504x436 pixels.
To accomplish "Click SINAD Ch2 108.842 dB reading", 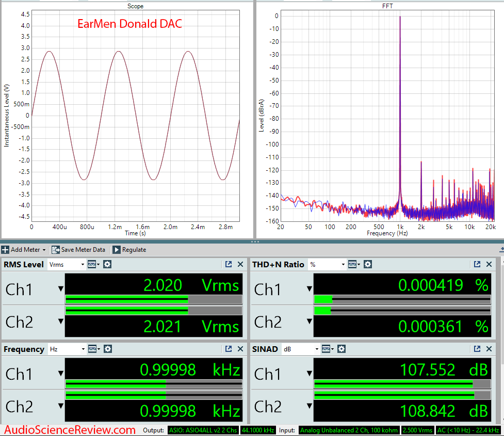I will [444, 411].
